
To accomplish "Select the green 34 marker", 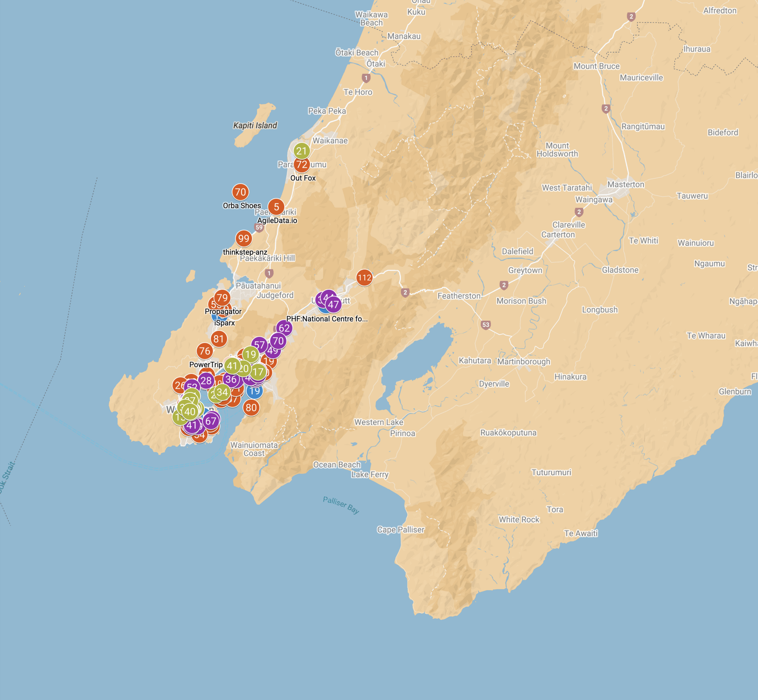I will point(222,392).
